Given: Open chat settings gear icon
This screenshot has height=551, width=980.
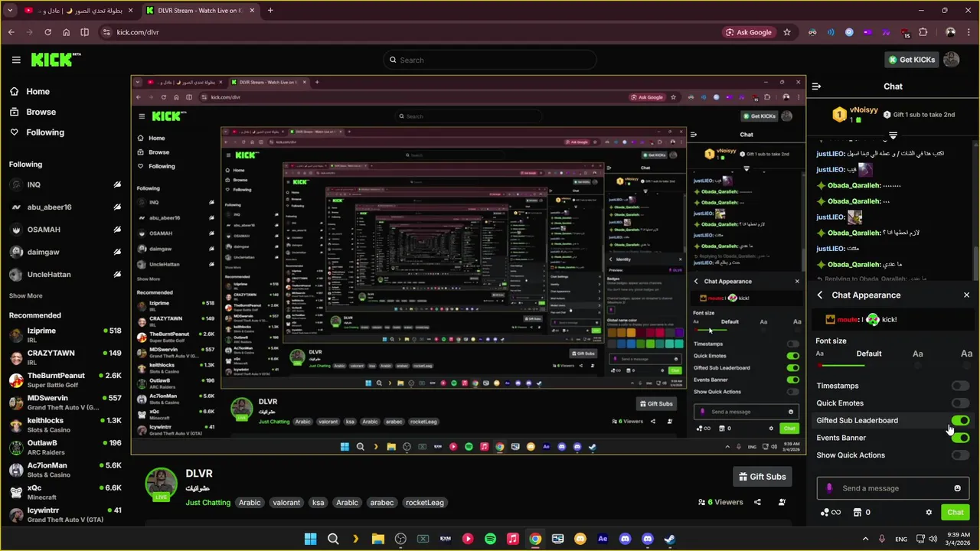Looking at the screenshot, I should (x=929, y=513).
